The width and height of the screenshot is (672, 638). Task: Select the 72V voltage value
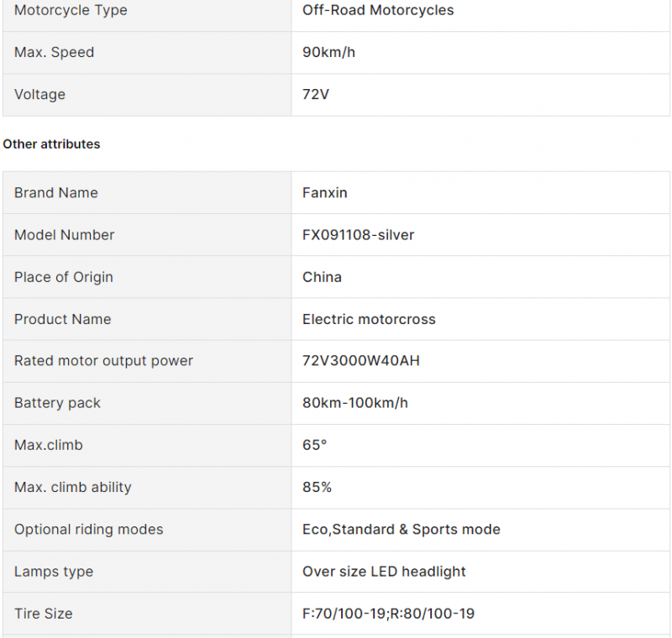[x=316, y=94]
